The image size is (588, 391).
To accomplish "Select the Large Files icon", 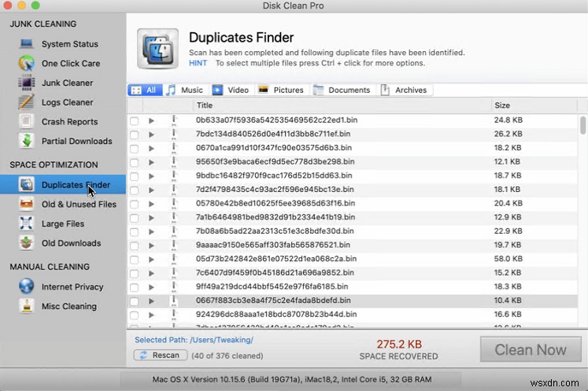I will coord(26,223).
